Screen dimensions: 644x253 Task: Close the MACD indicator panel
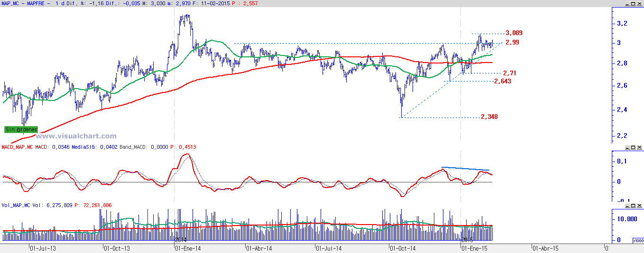point(639,148)
